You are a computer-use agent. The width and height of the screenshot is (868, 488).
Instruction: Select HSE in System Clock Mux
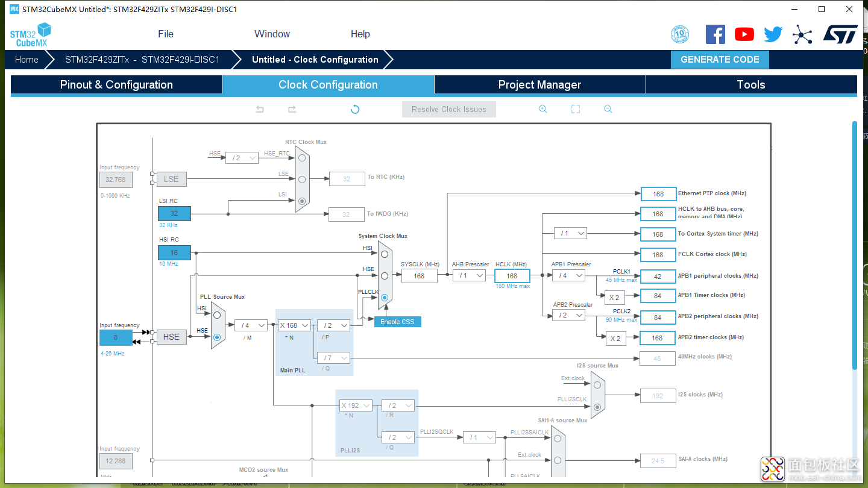(x=384, y=275)
